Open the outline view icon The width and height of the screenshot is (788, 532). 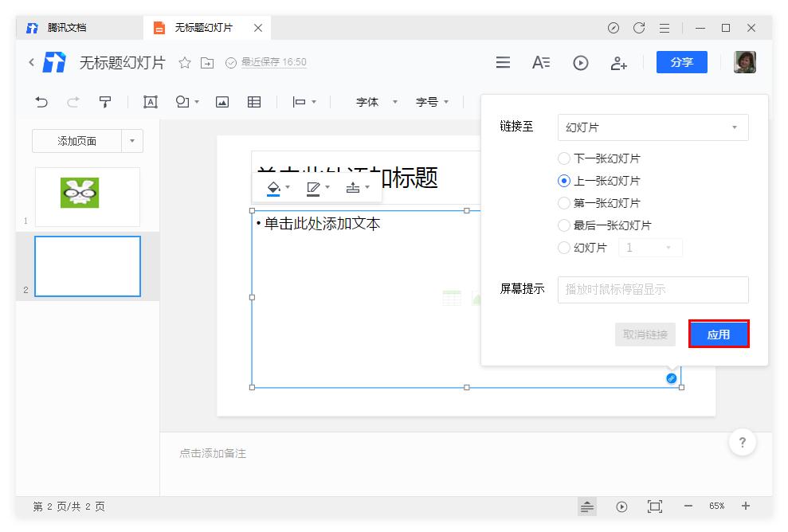click(x=541, y=63)
